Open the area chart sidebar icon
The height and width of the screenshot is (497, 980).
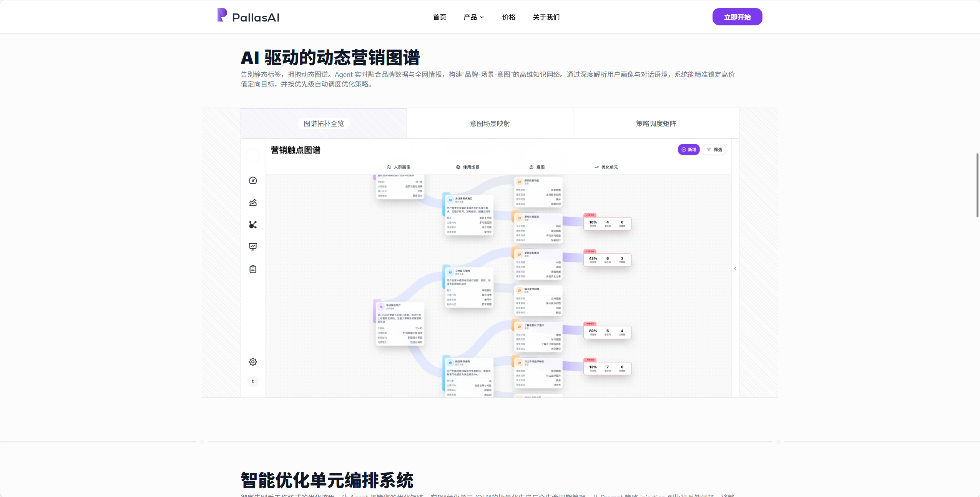pyautogui.click(x=253, y=203)
